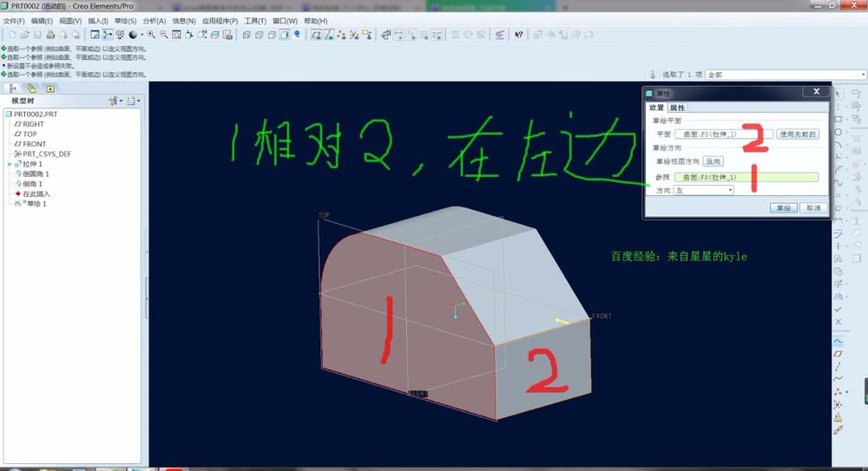Click the sketch plane 平面 collector field
The width and height of the screenshot is (868, 471).
tap(724, 134)
